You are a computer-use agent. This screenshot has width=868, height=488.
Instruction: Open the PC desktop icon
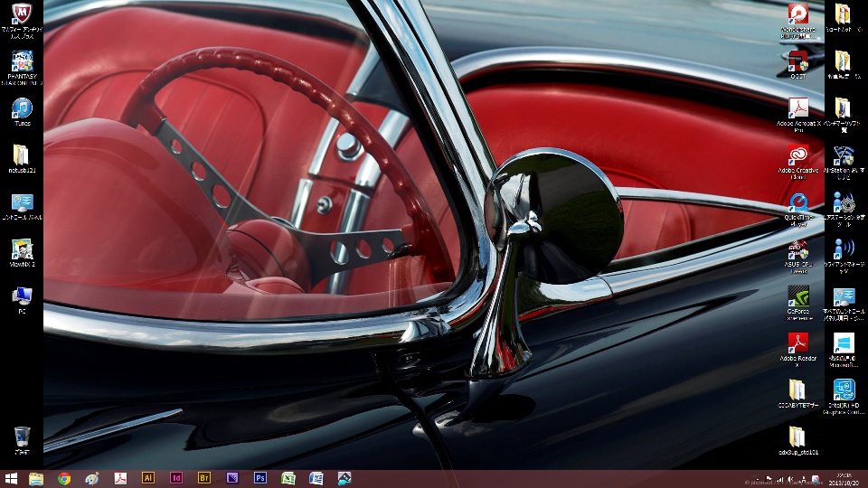[x=22, y=296]
